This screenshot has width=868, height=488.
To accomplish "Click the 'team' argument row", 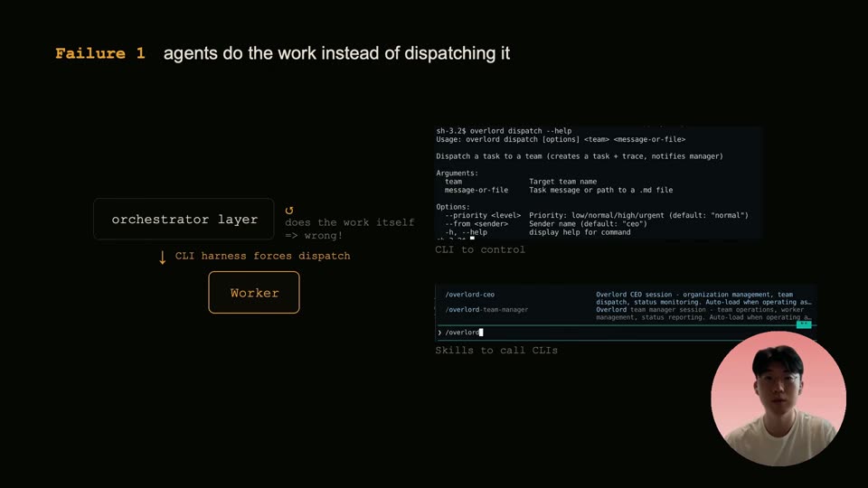I will coord(521,182).
